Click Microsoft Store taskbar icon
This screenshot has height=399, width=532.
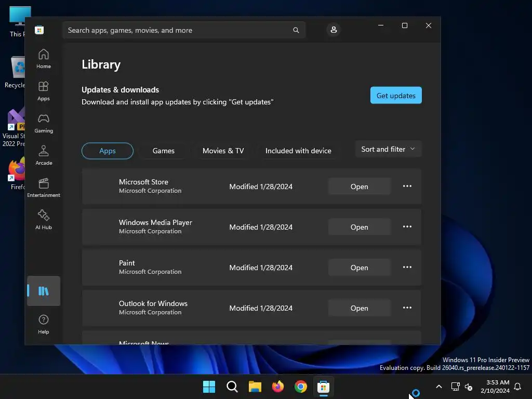click(x=323, y=387)
